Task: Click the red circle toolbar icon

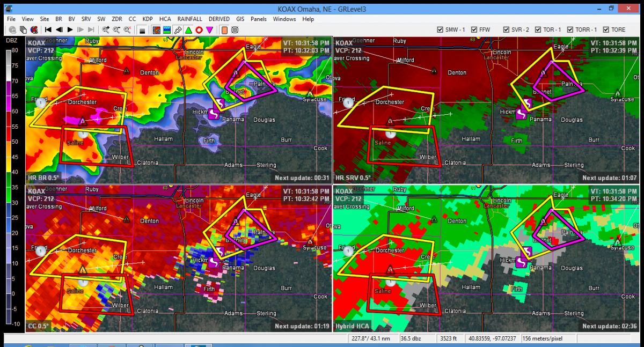Action: tap(199, 30)
